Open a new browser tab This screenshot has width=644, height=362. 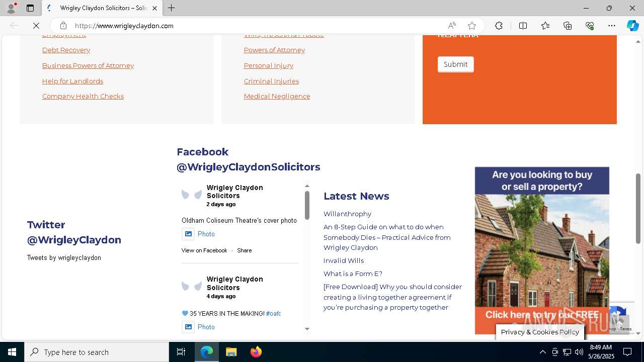pyautogui.click(x=172, y=8)
